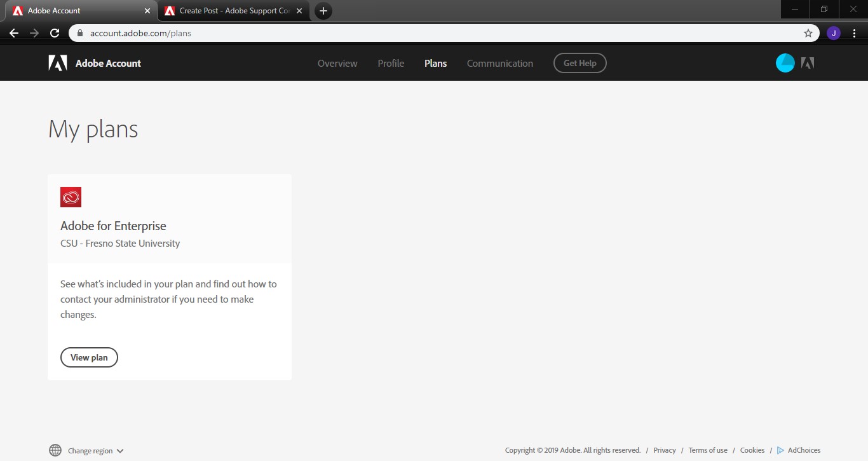The image size is (868, 461).
Task: Select the Adobe Account browser tab
Action: [x=82, y=11]
